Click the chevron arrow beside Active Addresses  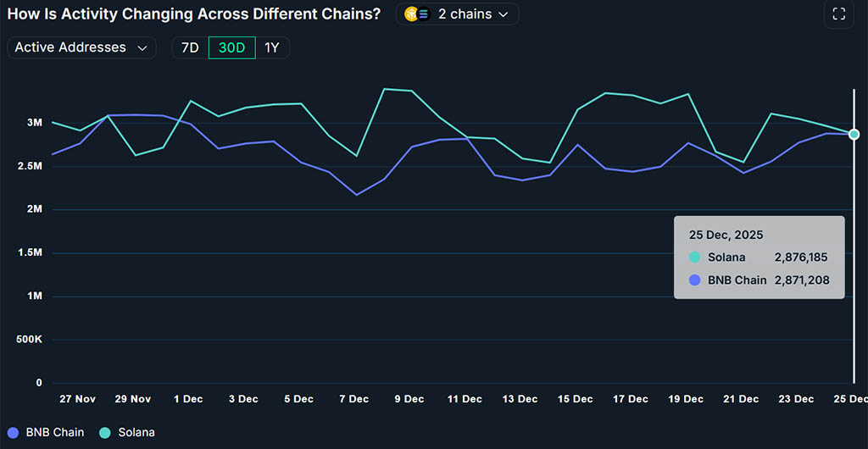point(142,48)
